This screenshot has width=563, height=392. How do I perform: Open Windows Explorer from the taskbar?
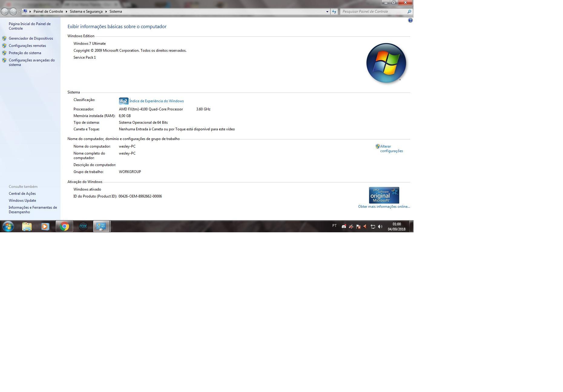(27, 227)
